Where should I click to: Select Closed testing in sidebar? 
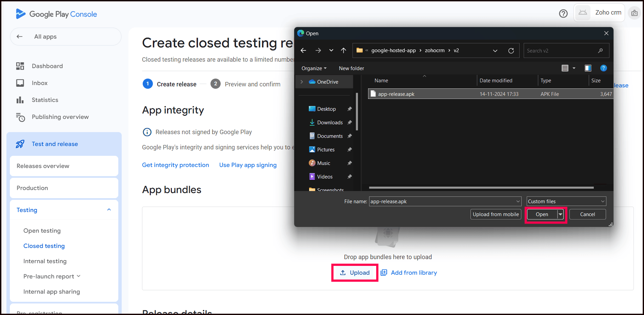(44, 246)
